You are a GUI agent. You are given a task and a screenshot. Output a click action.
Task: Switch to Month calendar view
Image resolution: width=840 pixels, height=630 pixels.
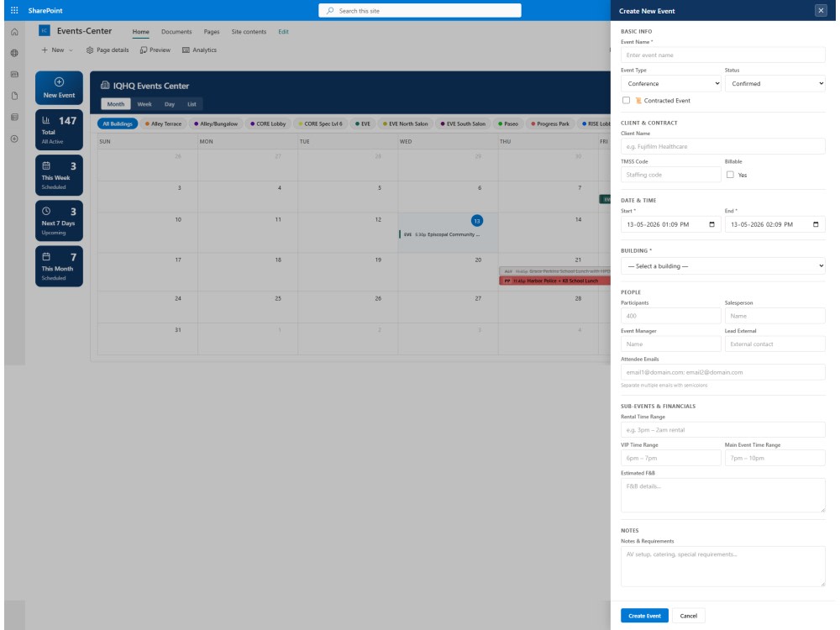pyautogui.click(x=116, y=104)
